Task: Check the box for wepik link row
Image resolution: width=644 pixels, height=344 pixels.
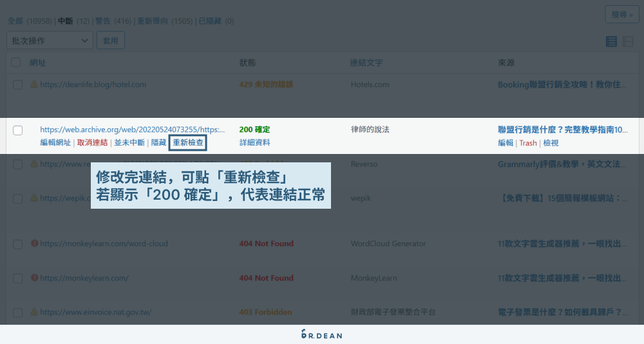Action: click(17, 198)
